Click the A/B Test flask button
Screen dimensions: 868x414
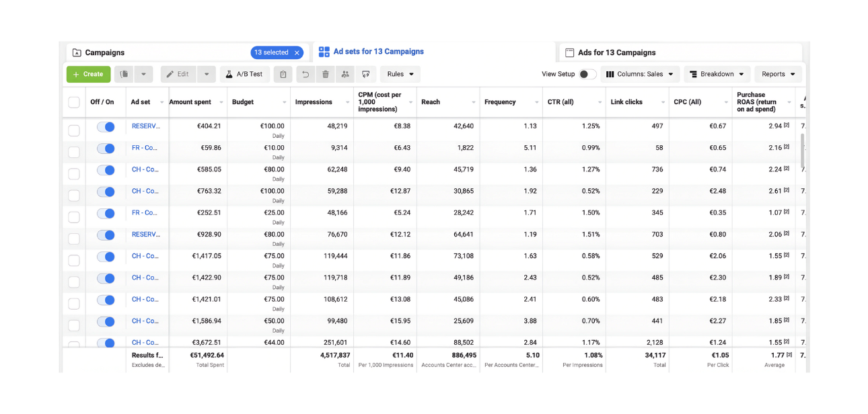point(245,74)
